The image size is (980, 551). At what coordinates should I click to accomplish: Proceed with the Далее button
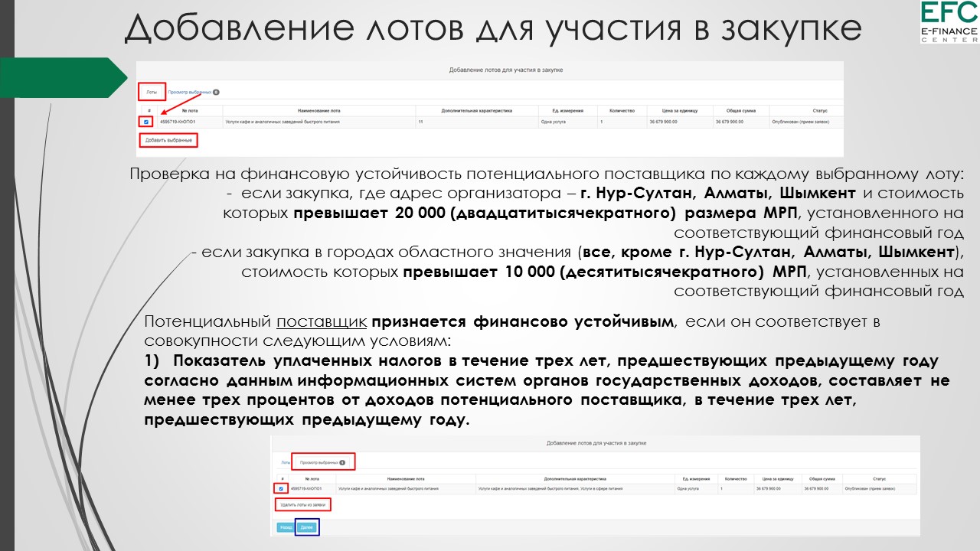click(x=306, y=527)
